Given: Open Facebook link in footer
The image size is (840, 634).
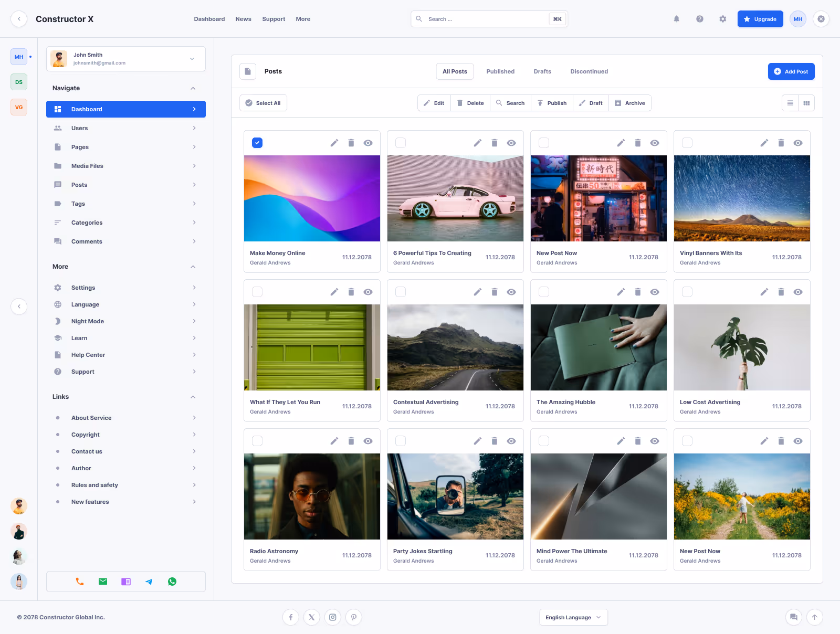Looking at the screenshot, I should coord(291,617).
